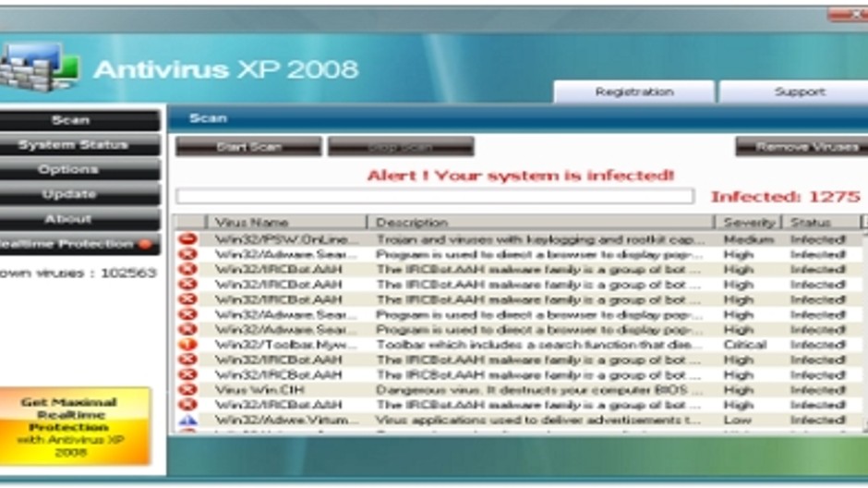Open the Scan section in the sidebar
868x488 pixels.
[80, 120]
